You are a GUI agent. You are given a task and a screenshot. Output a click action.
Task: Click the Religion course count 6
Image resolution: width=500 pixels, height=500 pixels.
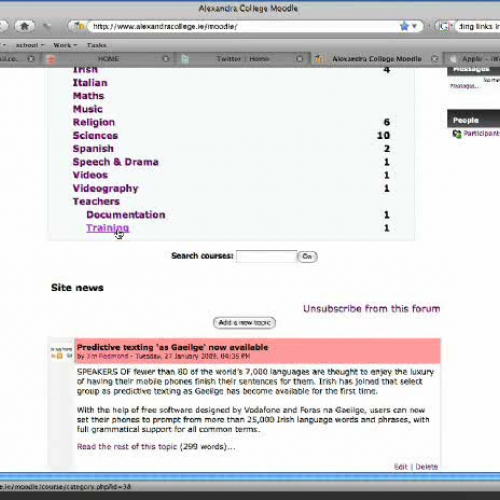[x=387, y=122]
